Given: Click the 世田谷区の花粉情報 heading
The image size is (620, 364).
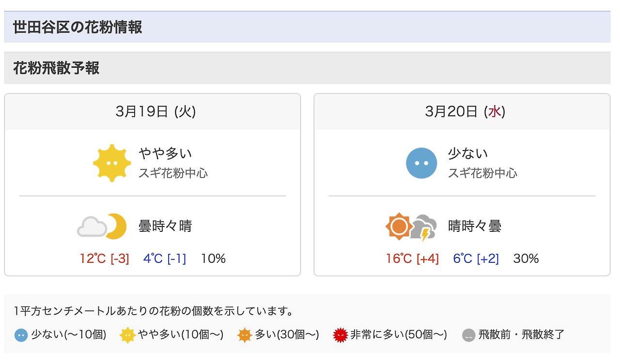Looking at the screenshot, I should tap(77, 27).
